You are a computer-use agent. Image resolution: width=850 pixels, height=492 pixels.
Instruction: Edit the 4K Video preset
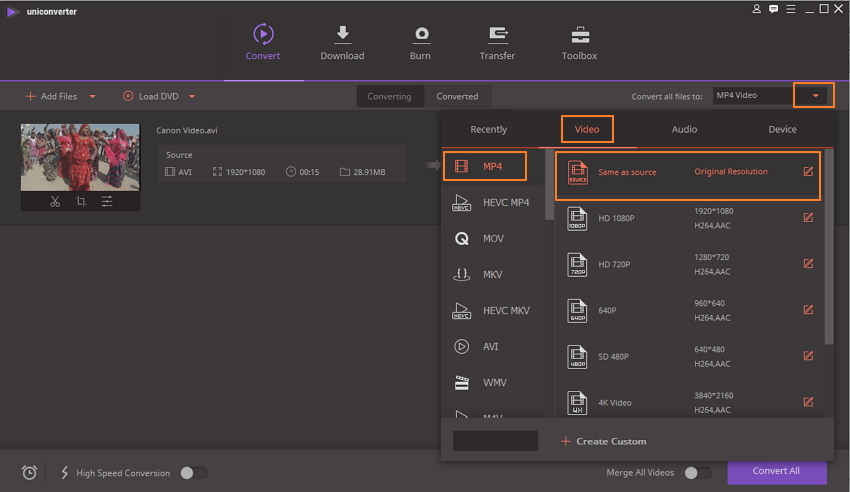pos(808,402)
